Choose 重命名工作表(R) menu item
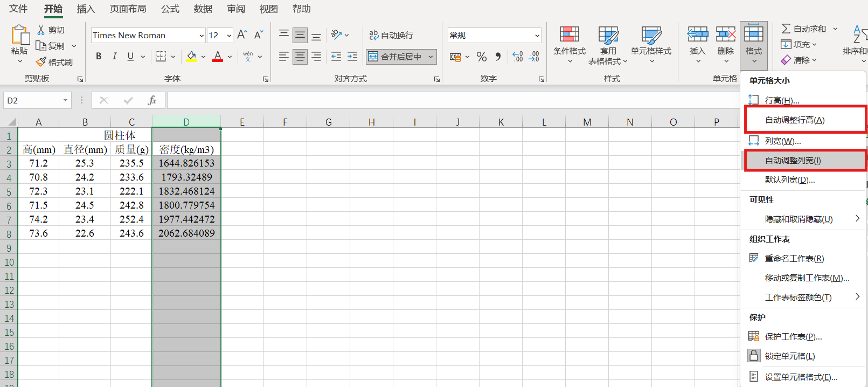 pyautogui.click(x=803, y=259)
